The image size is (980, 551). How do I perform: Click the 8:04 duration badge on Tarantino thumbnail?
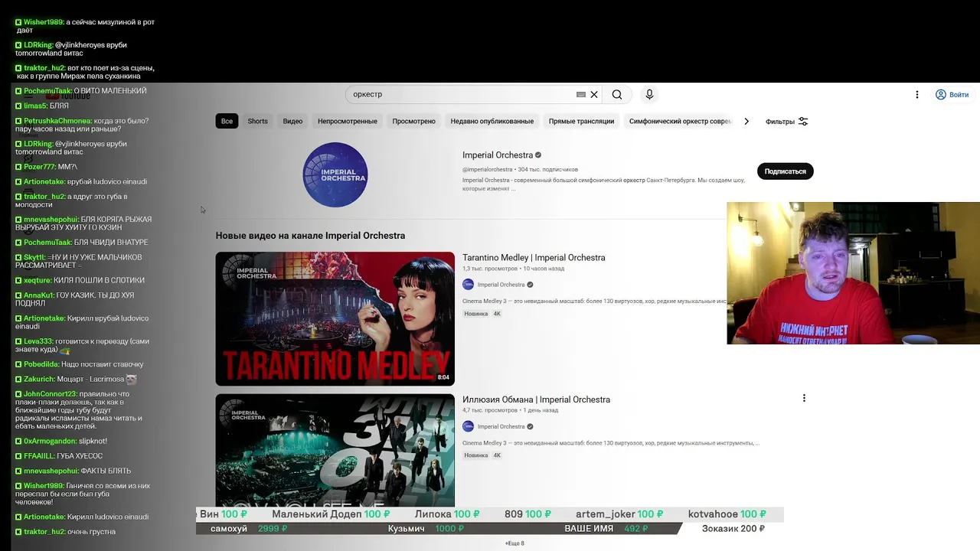443,377
